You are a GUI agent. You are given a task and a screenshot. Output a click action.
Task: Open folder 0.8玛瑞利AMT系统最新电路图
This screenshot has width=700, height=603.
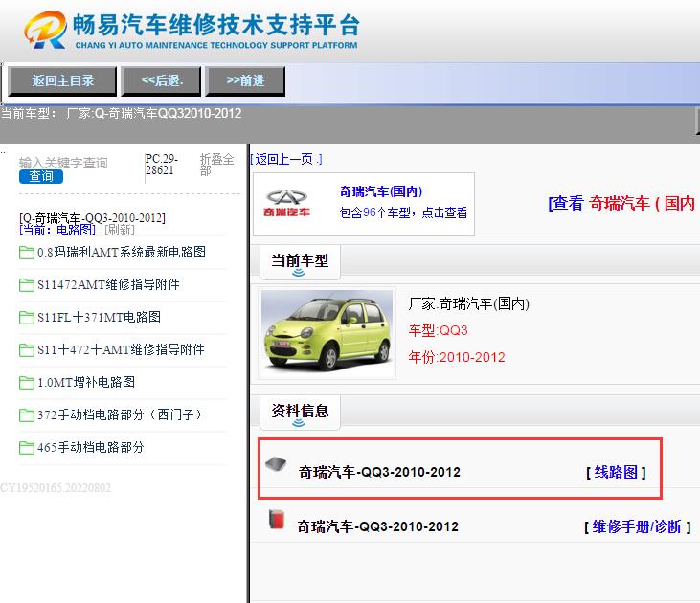(122, 252)
